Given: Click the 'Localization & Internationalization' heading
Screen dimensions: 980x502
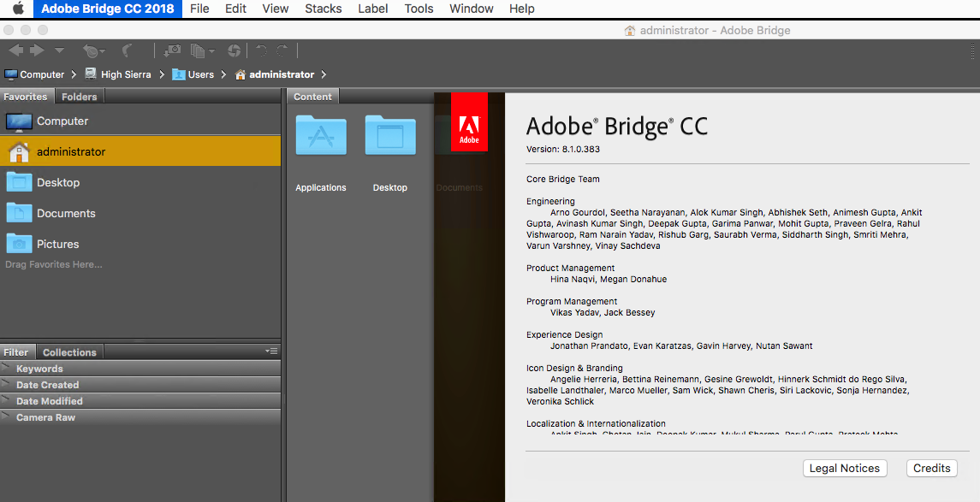Looking at the screenshot, I should pyautogui.click(x=596, y=423).
